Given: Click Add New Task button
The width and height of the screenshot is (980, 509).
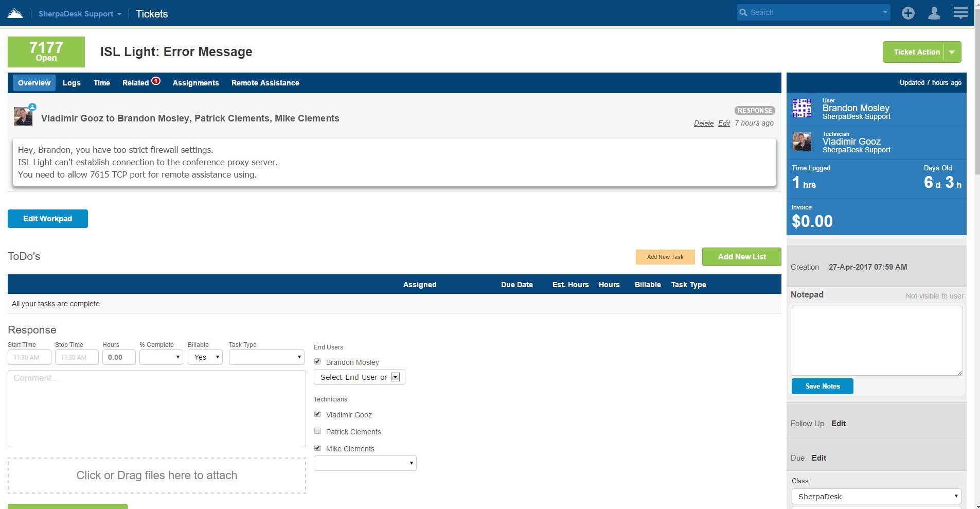Looking at the screenshot, I should pyautogui.click(x=665, y=257).
